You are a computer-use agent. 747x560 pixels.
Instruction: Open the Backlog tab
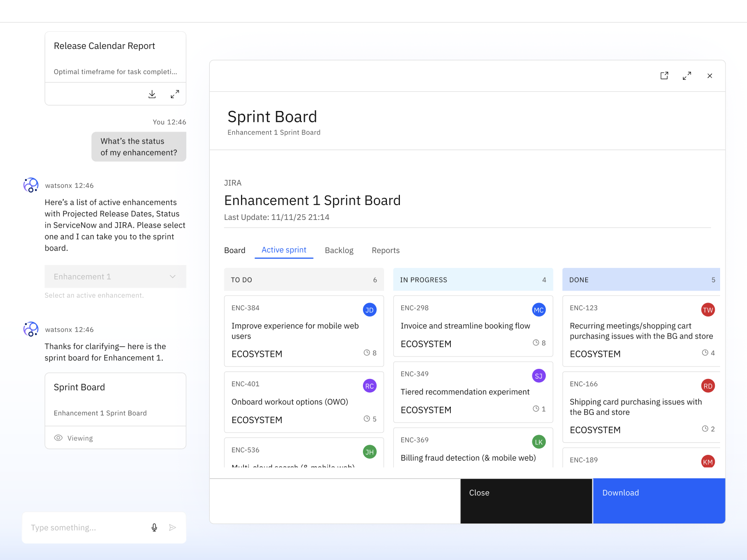click(339, 250)
